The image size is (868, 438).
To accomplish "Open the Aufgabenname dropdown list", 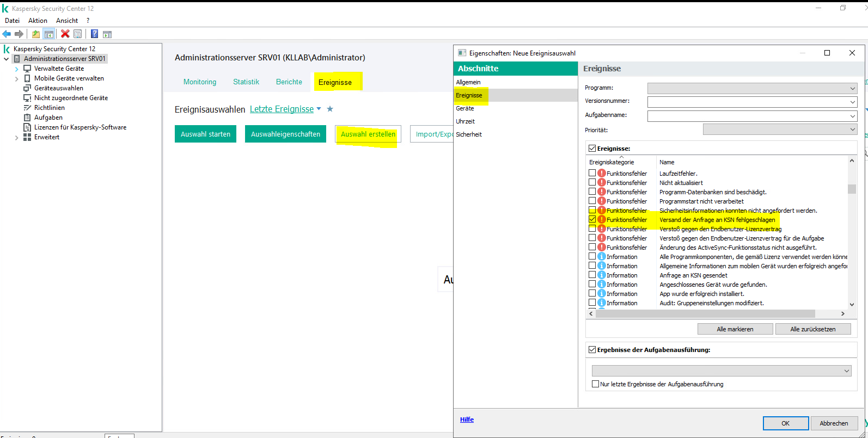I will coord(852,116).
